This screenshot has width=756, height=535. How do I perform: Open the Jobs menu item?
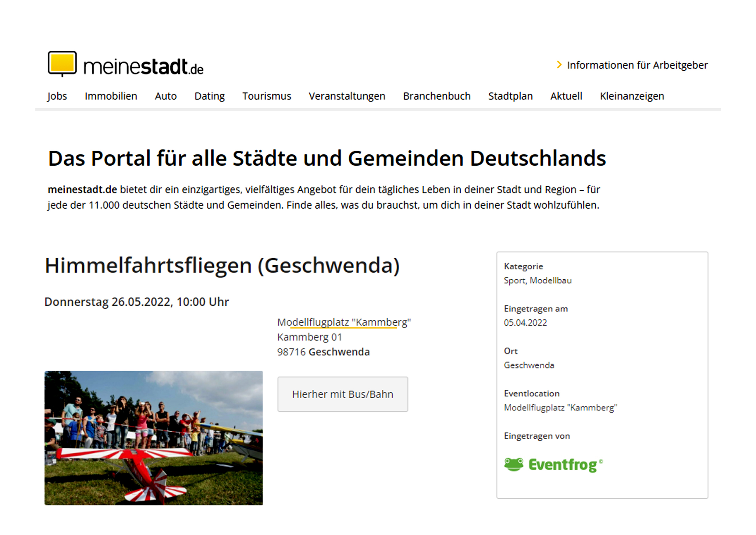57,96
